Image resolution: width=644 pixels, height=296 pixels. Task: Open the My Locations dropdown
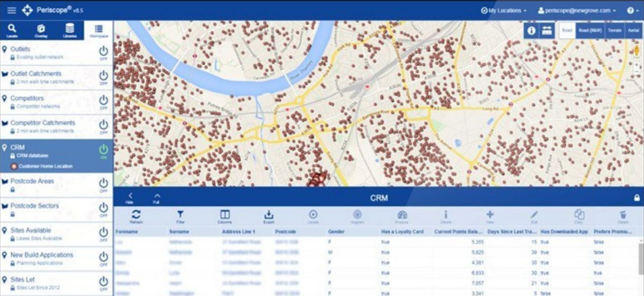pos(504,11)
